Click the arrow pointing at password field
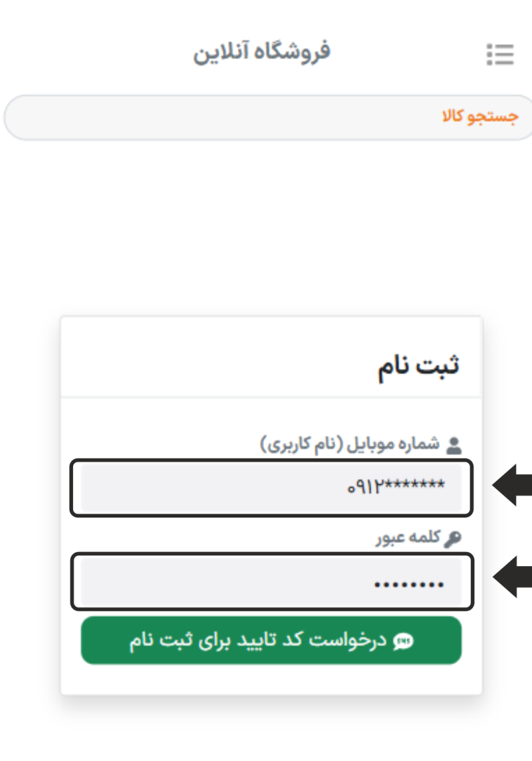This screenshot has width=532, height=761. pos(512,579)
